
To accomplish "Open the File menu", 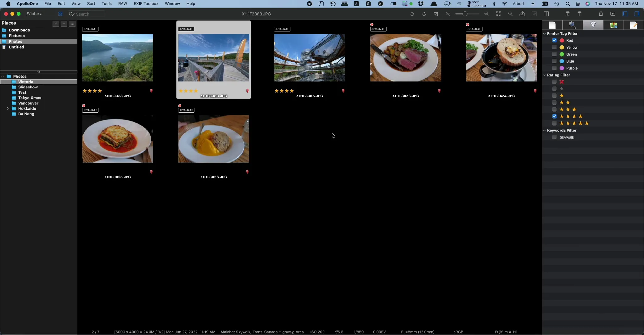I will [48, 3].
